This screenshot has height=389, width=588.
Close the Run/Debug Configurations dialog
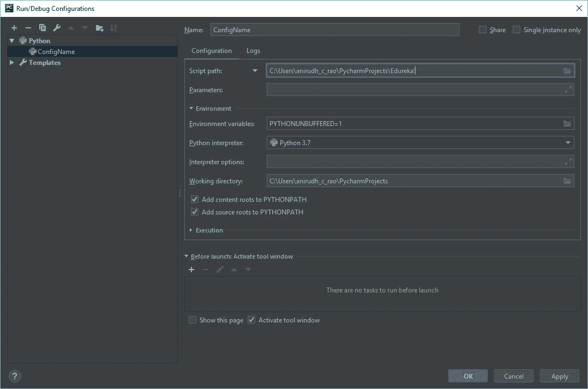click(579, 8)
